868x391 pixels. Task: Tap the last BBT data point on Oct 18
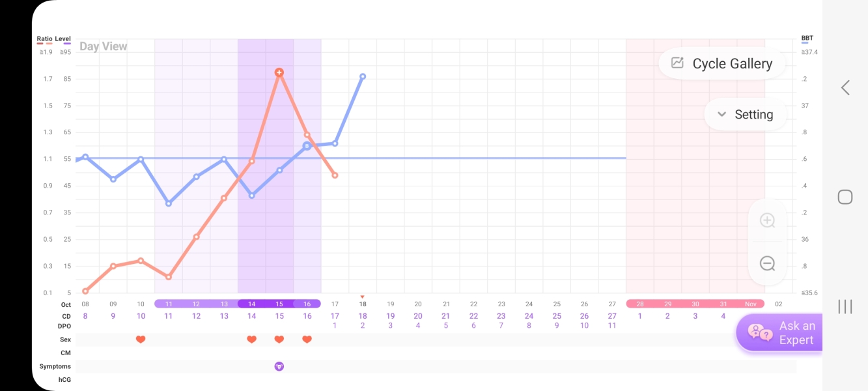pos(363,76)
